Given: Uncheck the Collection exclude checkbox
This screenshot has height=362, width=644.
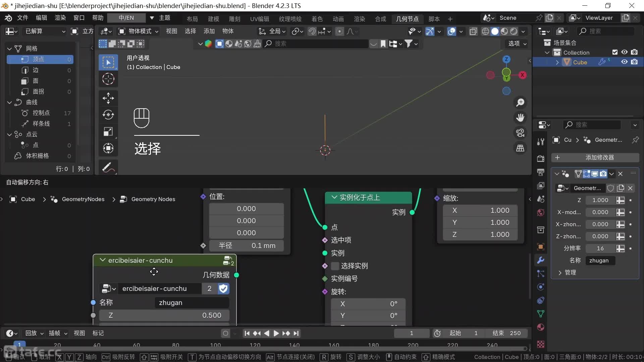Looking at the screenshot, I should tap(615, 52).
